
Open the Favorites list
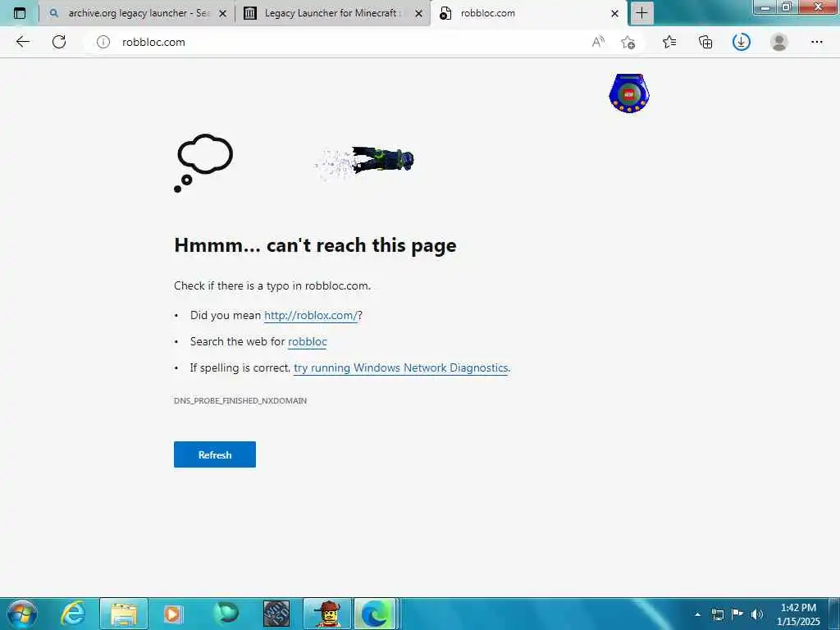point(669,42)
